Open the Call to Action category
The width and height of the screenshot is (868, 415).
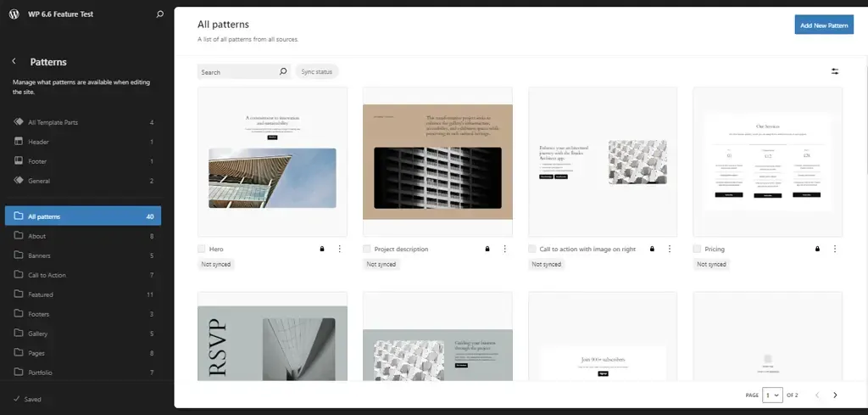tap(83, 275)
